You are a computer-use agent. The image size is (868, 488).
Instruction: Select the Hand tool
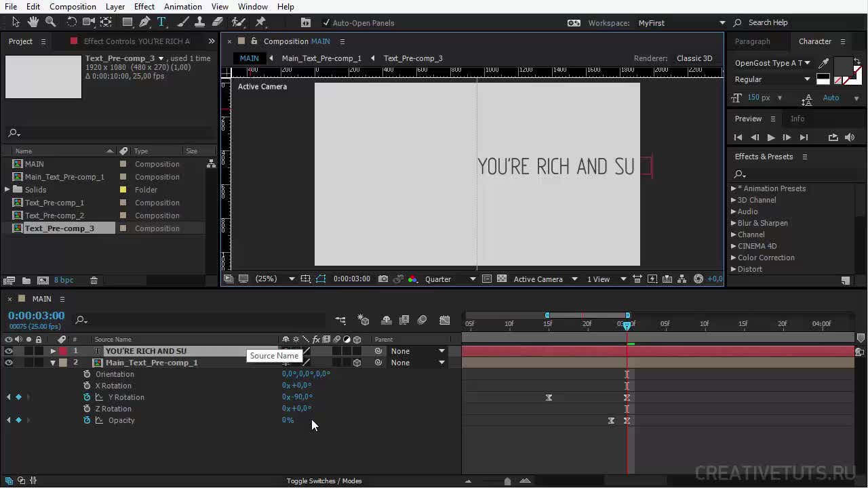[33, 22]
